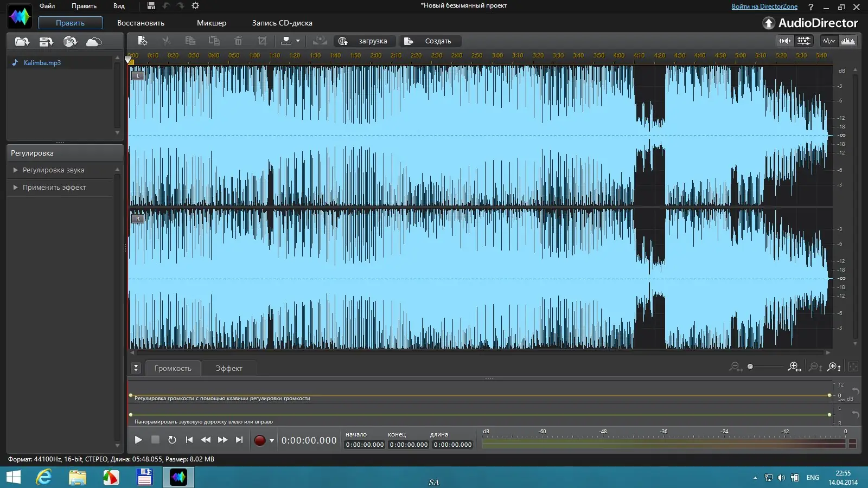Image resolution: width=868 pixels, height=488 pixels.
Task: Click the horizontal zoom in magnifier
Action: point(794,367)
